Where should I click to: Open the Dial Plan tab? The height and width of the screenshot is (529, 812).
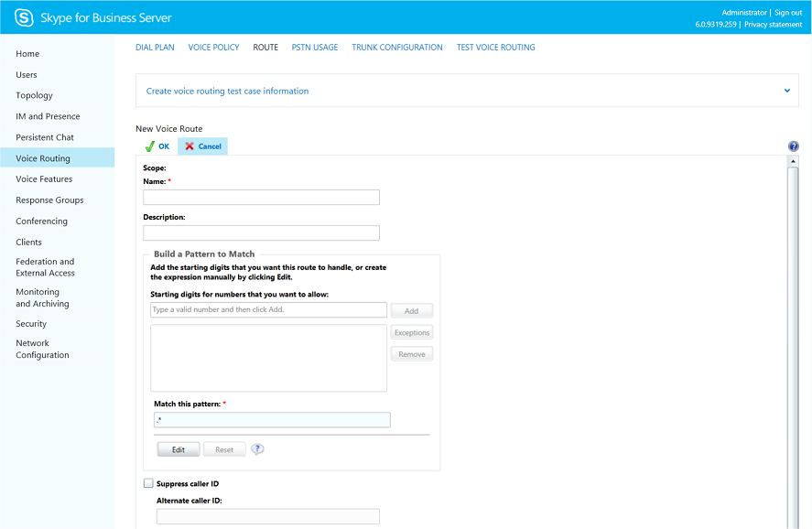[x=155, y=48]
